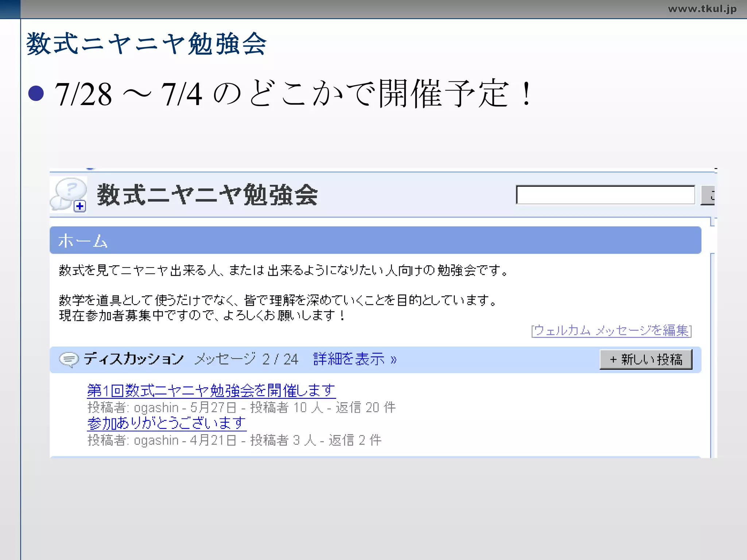Click the cut-off search button beside field

pyautogui.click(x=708, y=195)
